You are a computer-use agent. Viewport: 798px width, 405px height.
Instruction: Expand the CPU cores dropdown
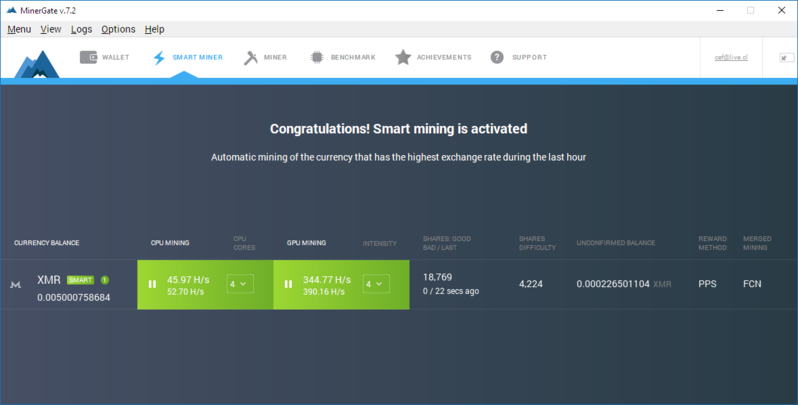point(239,284)
